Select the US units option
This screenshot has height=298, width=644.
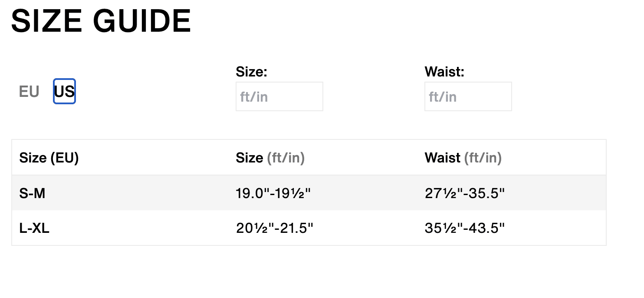(64, 92)
